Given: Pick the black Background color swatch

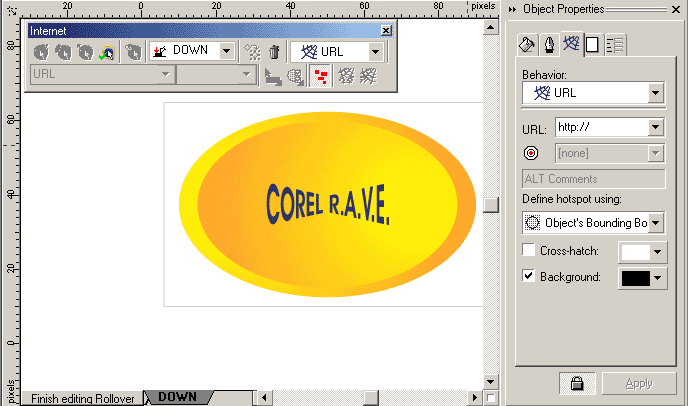Looking at the screenshot, I should [x=635, y=279].
